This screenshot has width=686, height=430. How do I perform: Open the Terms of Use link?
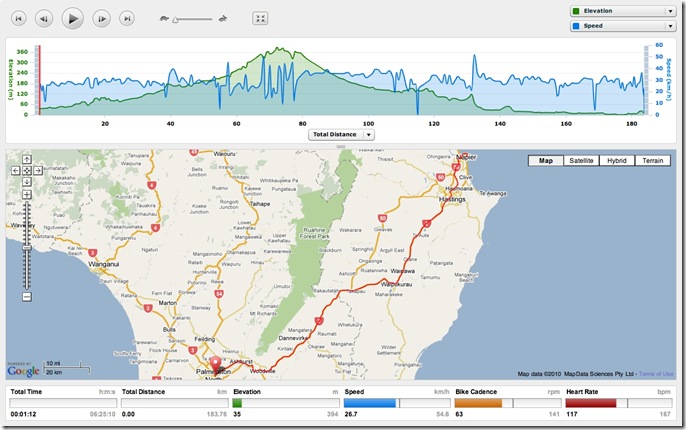coord(656,374)
